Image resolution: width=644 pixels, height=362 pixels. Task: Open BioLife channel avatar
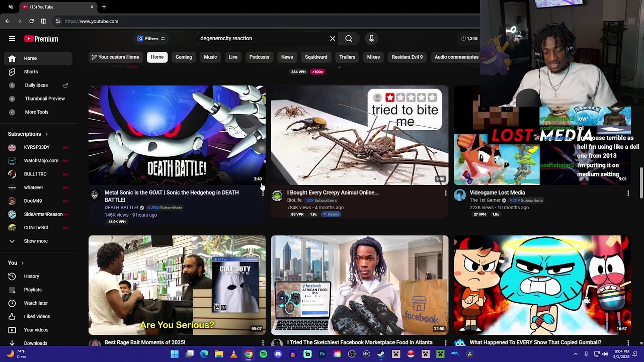[x=277, y=196]
